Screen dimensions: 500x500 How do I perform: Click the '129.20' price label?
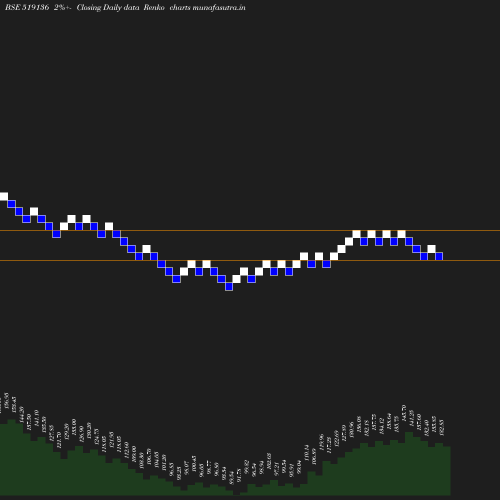pyautogui.click(x=66, y=432)
